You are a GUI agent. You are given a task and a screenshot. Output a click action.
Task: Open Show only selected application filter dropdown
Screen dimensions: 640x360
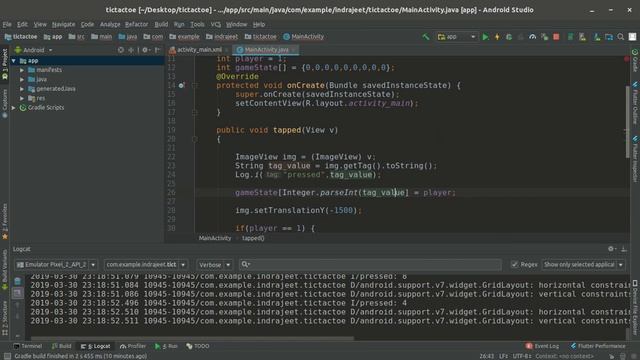[583, 264]
